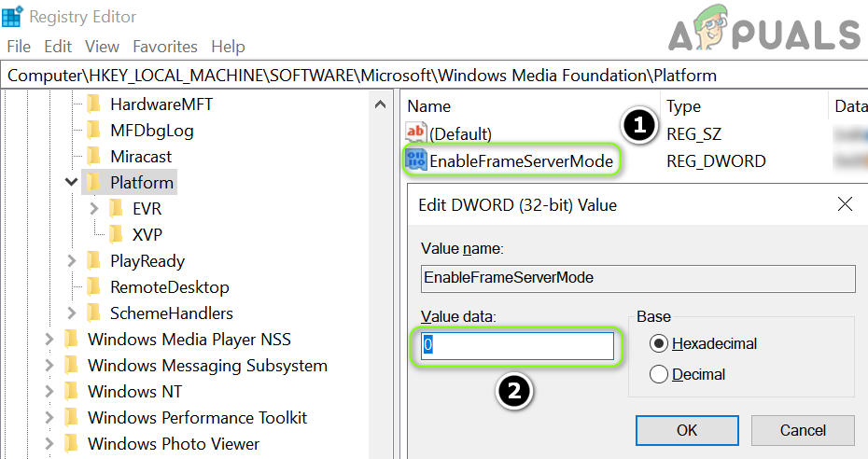The height and width of the screenshot is (459, 868).
Task: Click Cancel in the Edit DWORD dialog
Action: (x=803, y=430)
